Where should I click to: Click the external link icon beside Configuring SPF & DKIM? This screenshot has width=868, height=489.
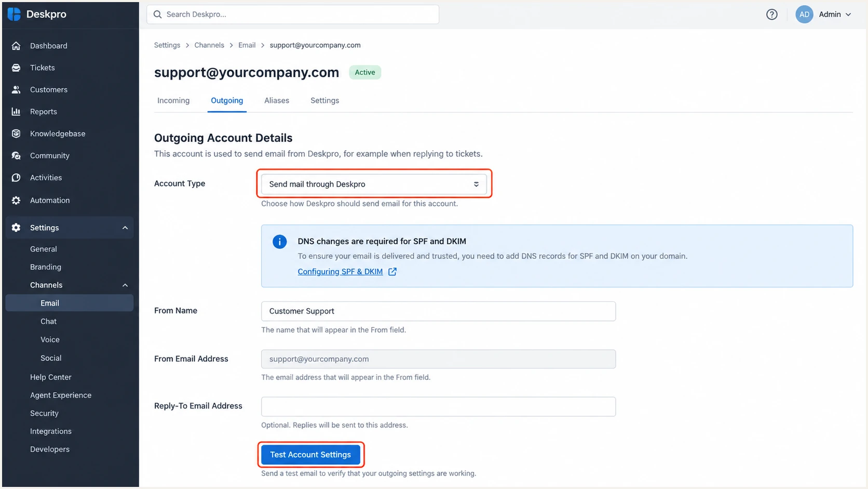392,272
